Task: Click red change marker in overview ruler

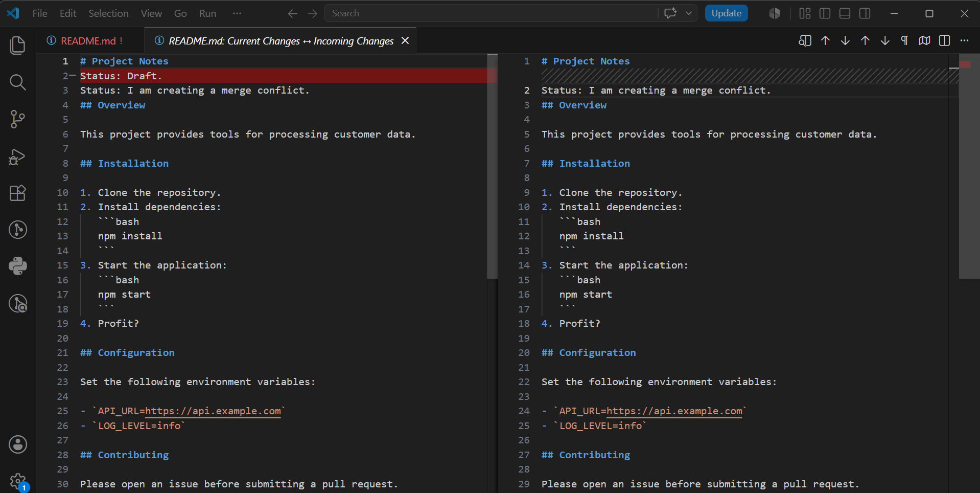Action: coord(965,64)
